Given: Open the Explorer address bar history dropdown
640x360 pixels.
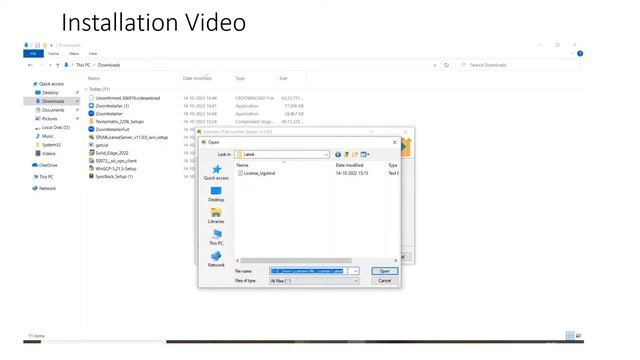Looking at the screenshot, I should pos(435,65).
